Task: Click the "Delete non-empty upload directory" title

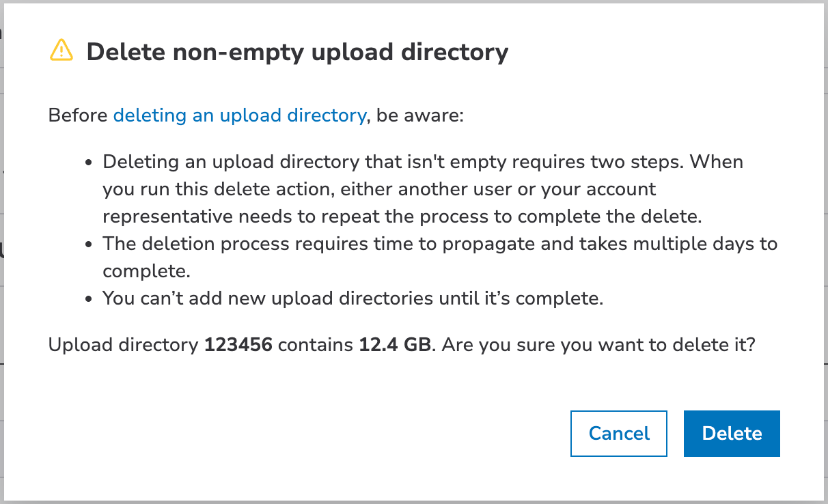Action: tap(297, 52)
